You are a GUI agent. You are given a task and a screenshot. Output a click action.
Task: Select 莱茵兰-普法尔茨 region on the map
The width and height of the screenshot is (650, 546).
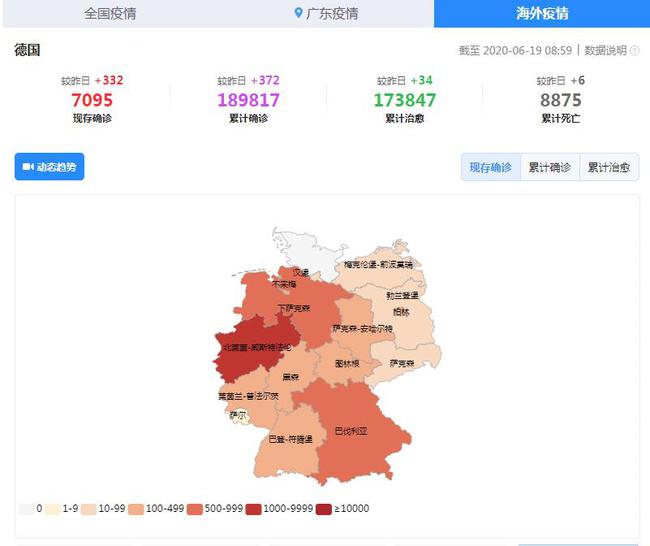pos(248,396)
